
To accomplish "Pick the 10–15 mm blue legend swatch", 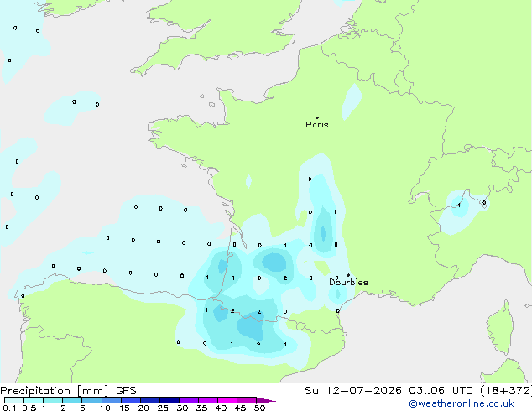I will pyautogui.click(x=112, y=400).
